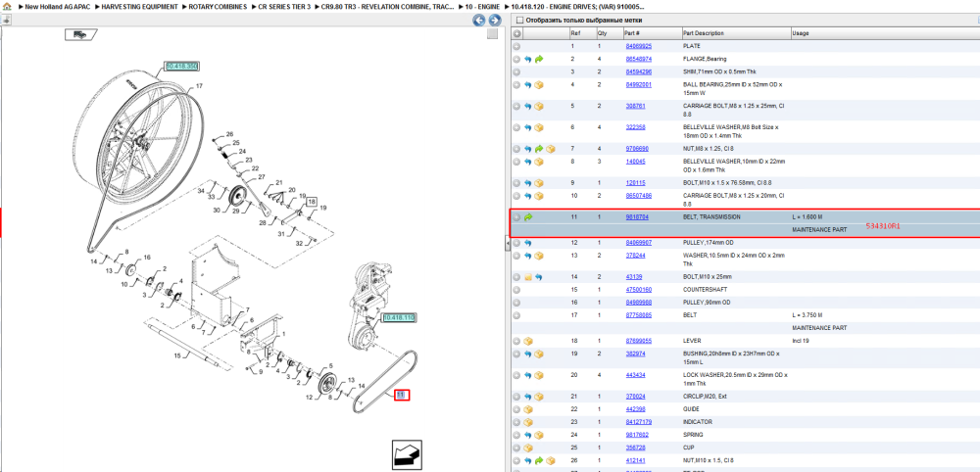Open 'CR9.80 TR3 - REVELATION COMBINE' breadcrumb

(387, 6)
